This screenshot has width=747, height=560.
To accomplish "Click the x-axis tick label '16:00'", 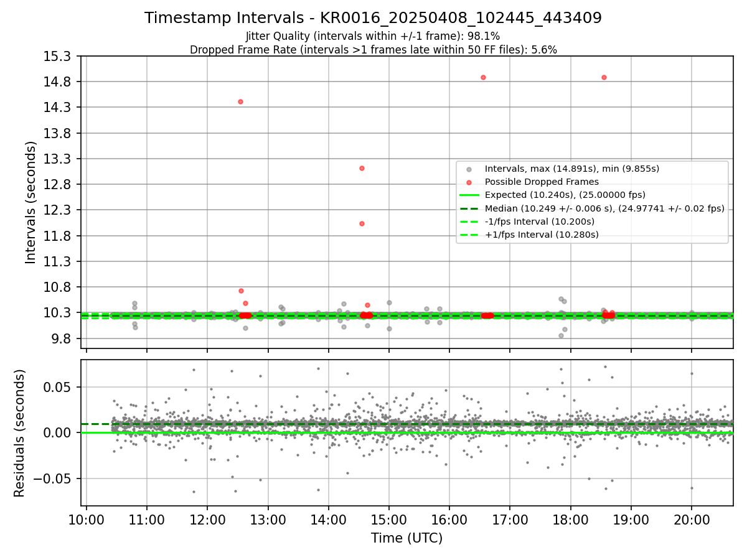I will (x=449, y=520).
